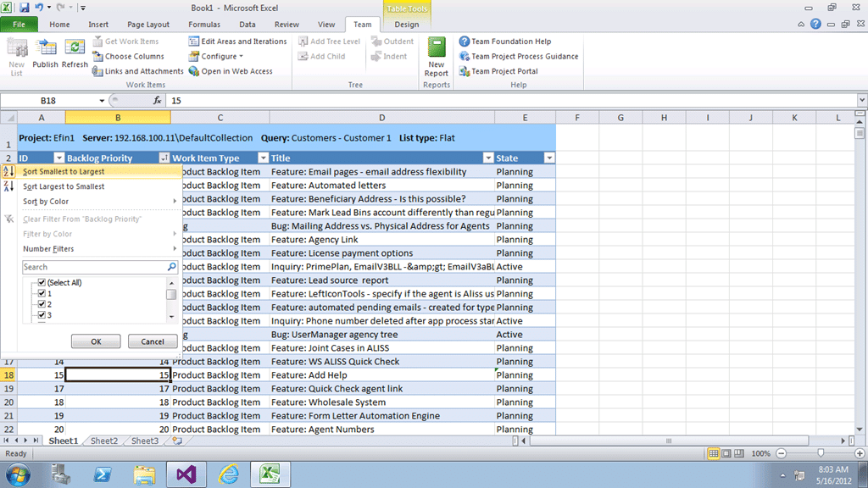Viewport: 868px width, 488px height.
Task: Open the Work Item Type filter dropdown
Action: point(263,158)
